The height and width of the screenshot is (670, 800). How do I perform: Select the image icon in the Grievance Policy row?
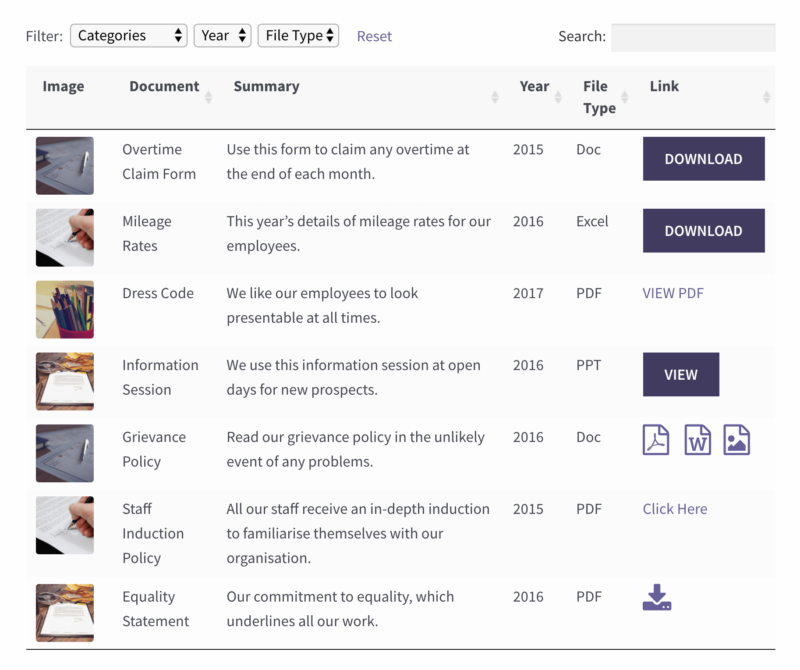click(739, 440)
